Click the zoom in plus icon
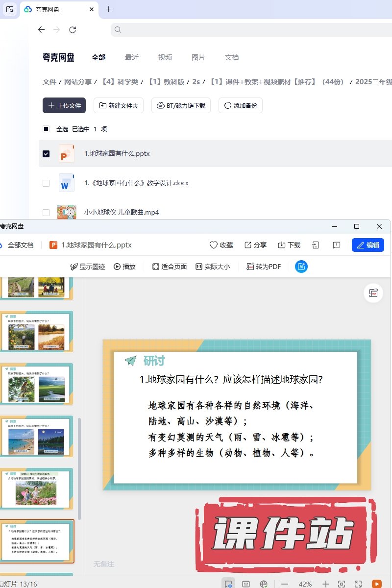The image size is (392, 588). point(326,584)
